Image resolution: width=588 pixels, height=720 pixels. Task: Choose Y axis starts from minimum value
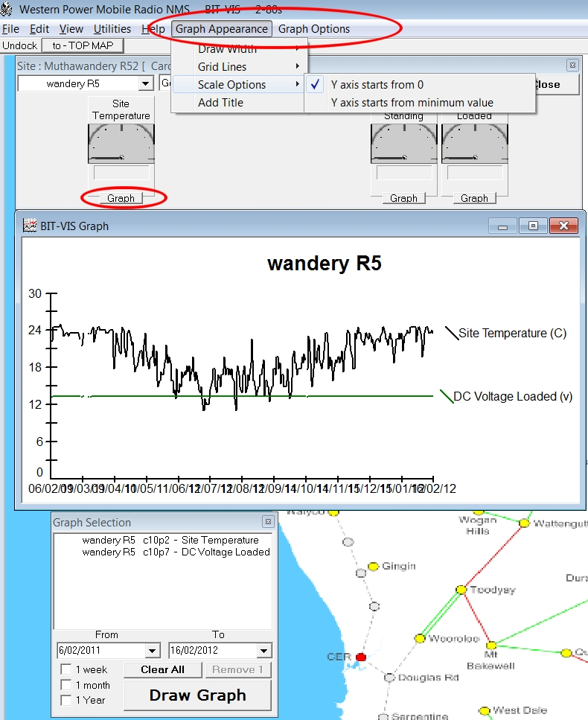click(x=412, y=103)
